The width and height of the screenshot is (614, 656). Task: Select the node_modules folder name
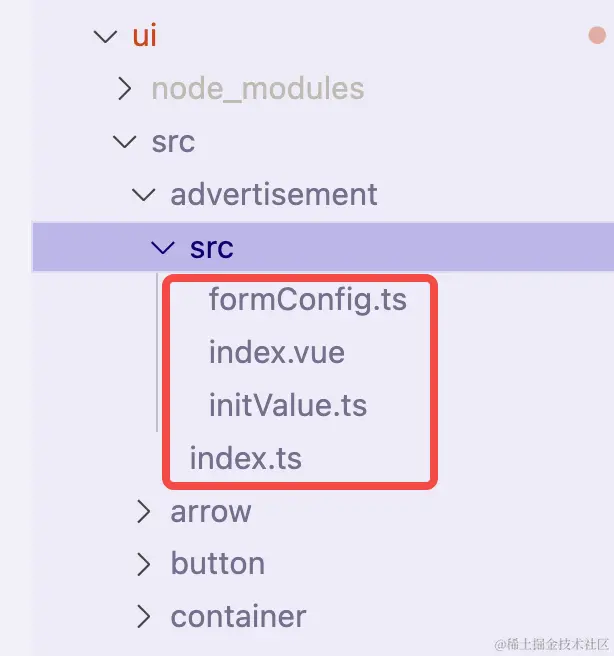tap(258, 89)
